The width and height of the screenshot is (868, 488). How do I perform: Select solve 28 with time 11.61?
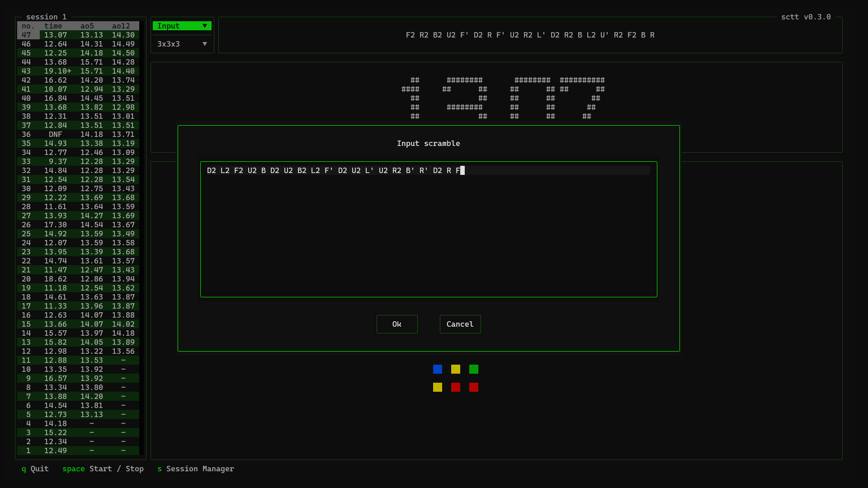(78, 206)
